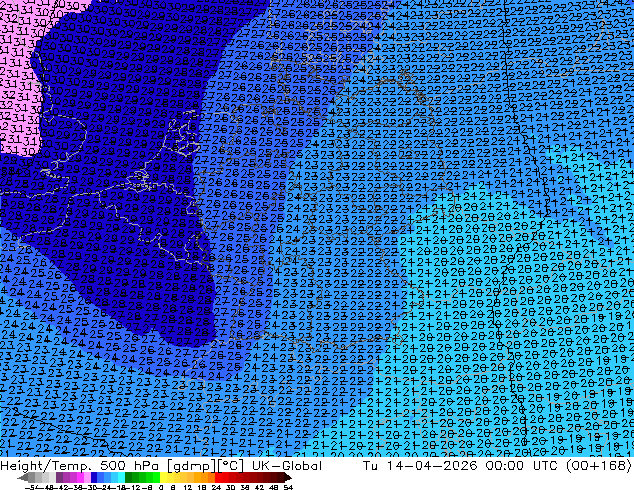The image size is (634, 490).
Task: Click the bright red swatch in the legend
Action: click(x=218, y=477)
